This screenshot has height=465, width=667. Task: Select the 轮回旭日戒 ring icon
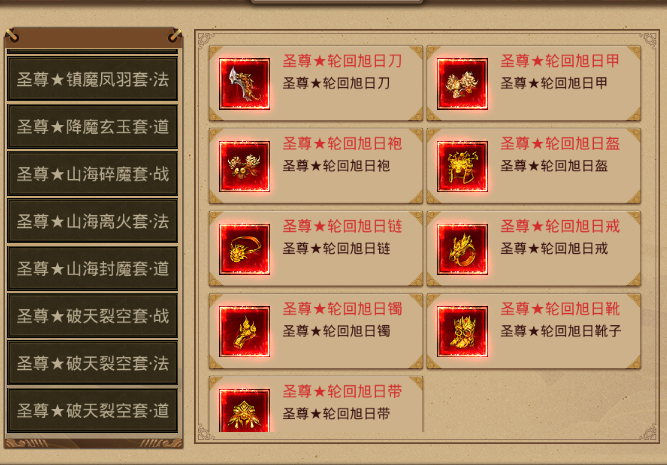point(462,249)
